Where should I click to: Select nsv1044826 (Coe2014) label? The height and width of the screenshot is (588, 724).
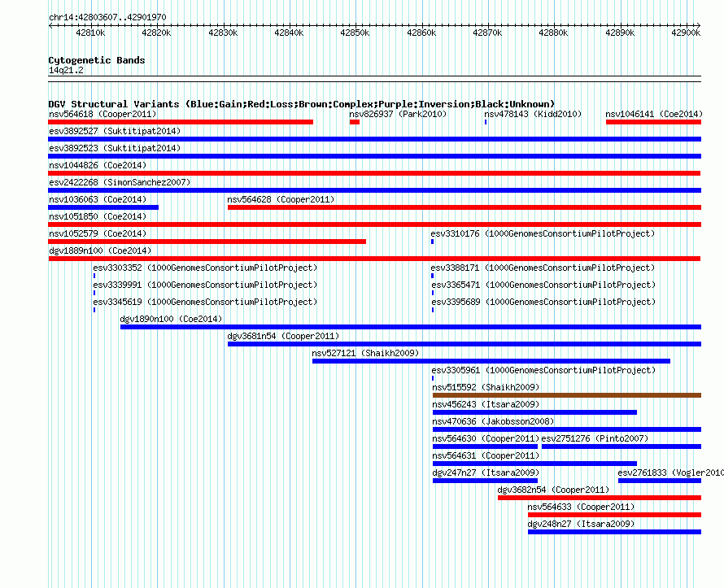point(98,165)
